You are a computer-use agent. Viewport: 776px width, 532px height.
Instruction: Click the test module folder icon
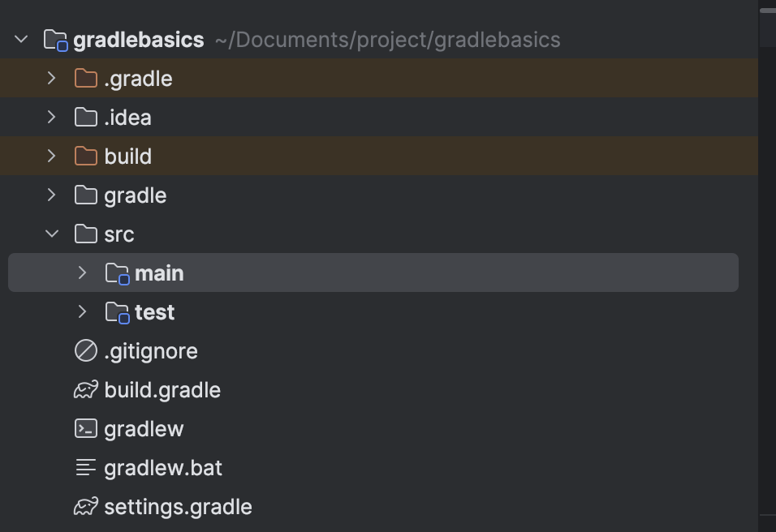tap(117, 312)
